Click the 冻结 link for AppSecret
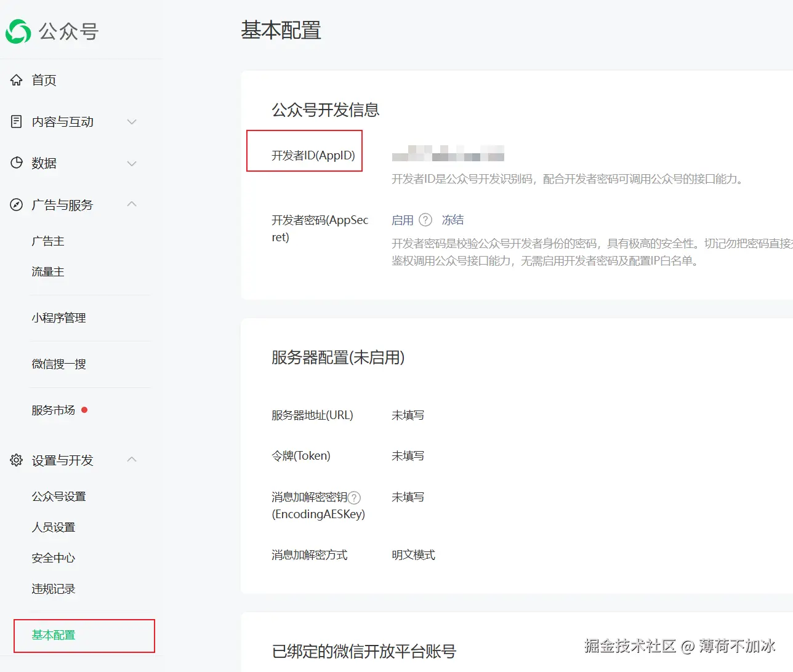 coord(453,220)
